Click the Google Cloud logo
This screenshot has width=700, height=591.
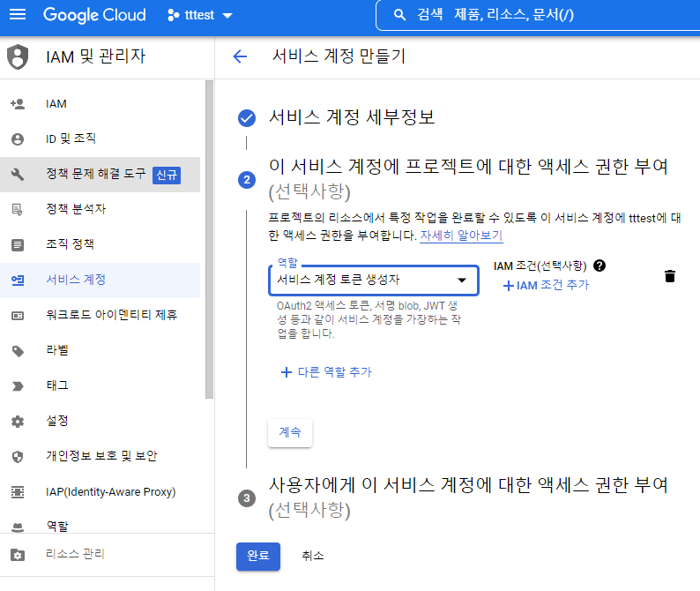pos(94,15)
